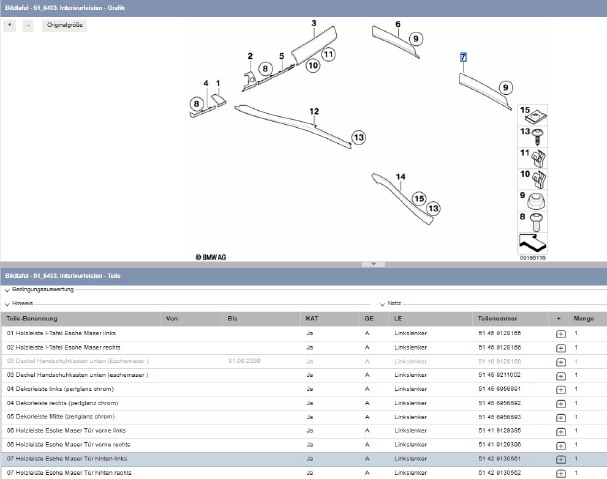Click circled 11 near part 3
The image size is (607, 479).
(x=328, y=54)
